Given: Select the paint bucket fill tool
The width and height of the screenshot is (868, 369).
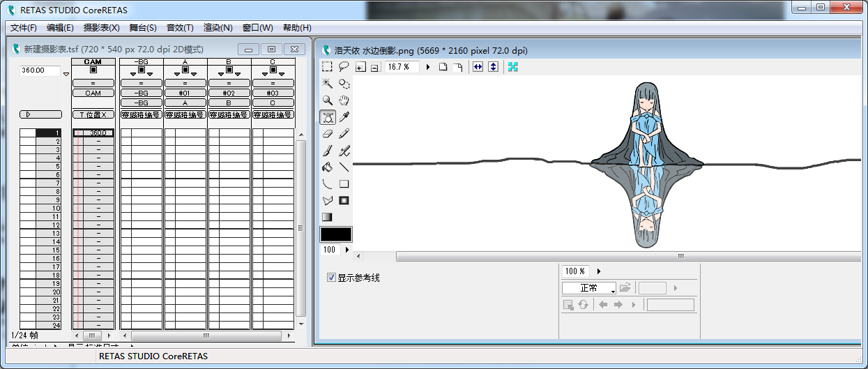Looking at the screenshot, I should (327, 167).
